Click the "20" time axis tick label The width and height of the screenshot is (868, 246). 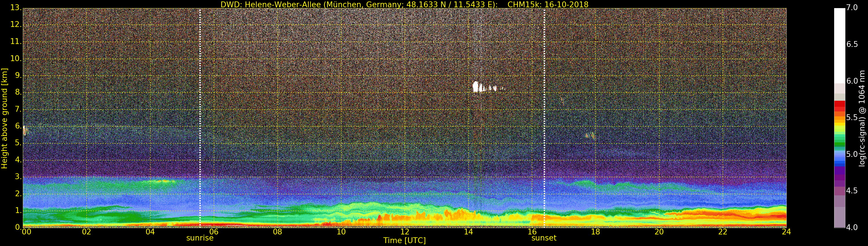point(659,232)
